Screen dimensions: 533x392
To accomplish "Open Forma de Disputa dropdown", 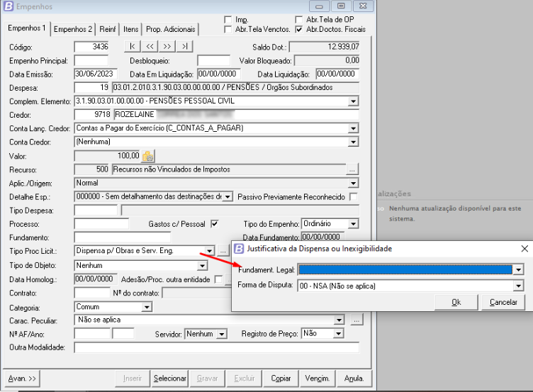I will point(518,286).
